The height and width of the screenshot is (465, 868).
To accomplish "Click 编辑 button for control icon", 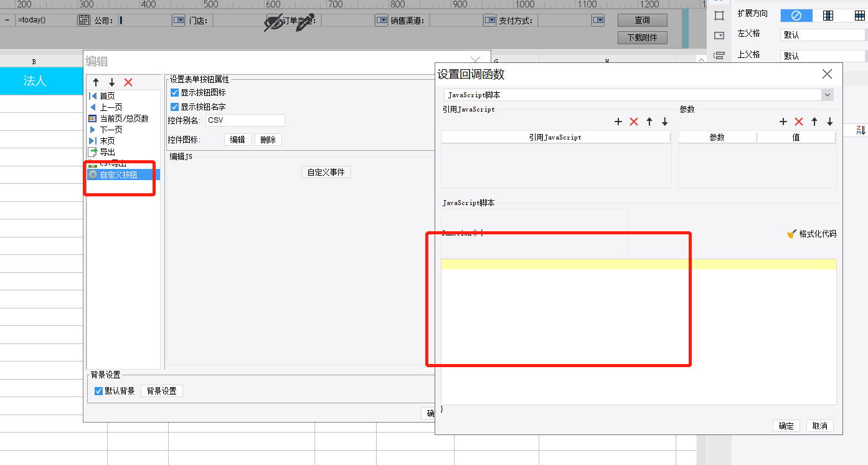I will tap(238, 140).
